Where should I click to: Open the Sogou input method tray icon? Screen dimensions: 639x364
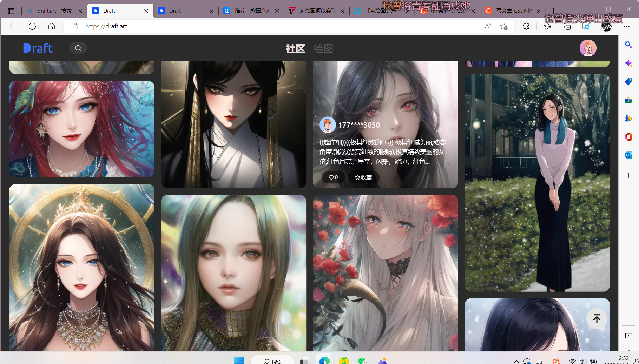(556, 361)
